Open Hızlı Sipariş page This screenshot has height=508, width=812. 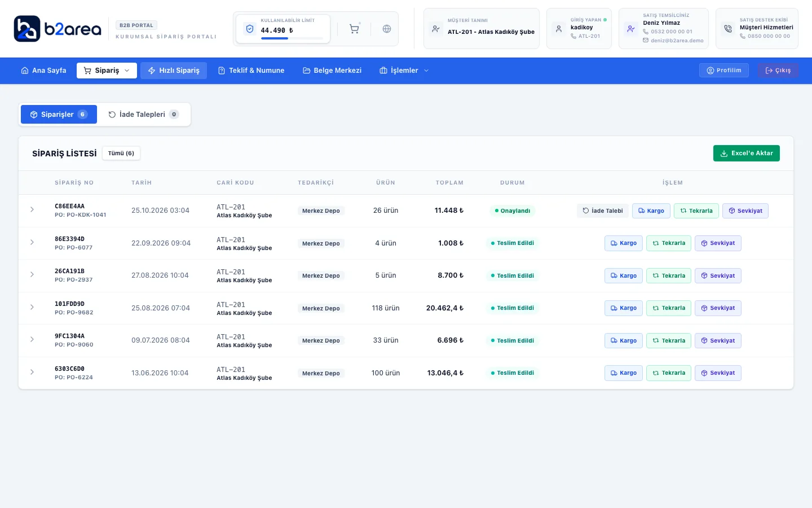(x=174, y=71)
